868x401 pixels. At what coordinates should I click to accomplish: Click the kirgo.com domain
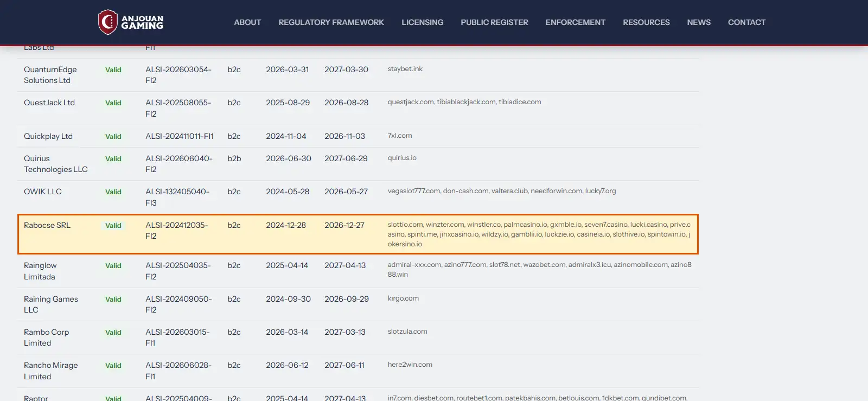pos(403,298)
